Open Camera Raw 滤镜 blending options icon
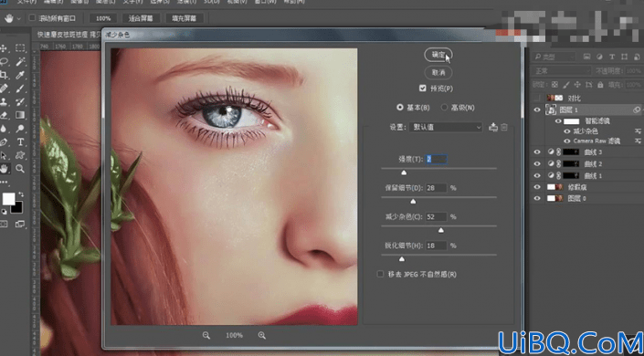This screenshot has width=644, height=356. point(638,141)
